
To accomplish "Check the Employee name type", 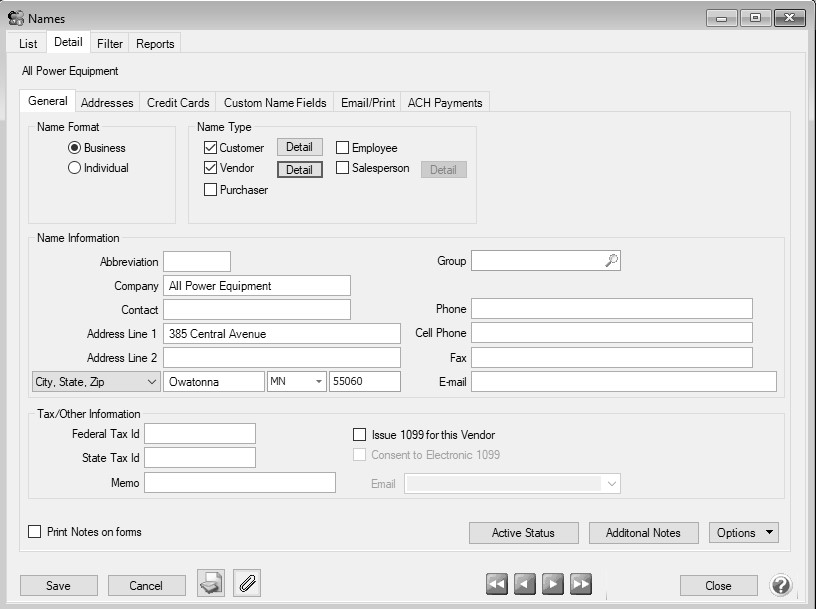I will 342,147.
